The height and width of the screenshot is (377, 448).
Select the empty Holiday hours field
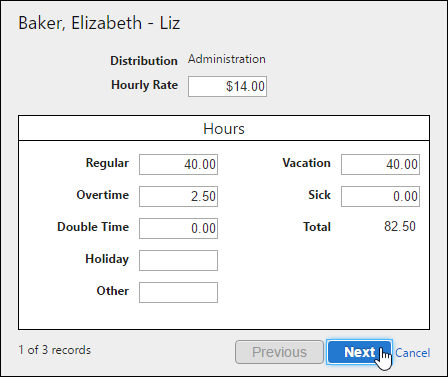pos(178,260)
